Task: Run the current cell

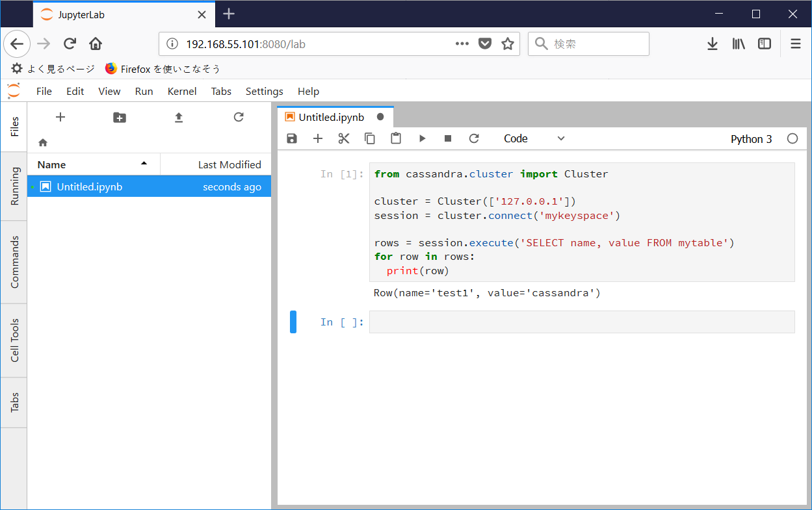Action: coord(422,138)
